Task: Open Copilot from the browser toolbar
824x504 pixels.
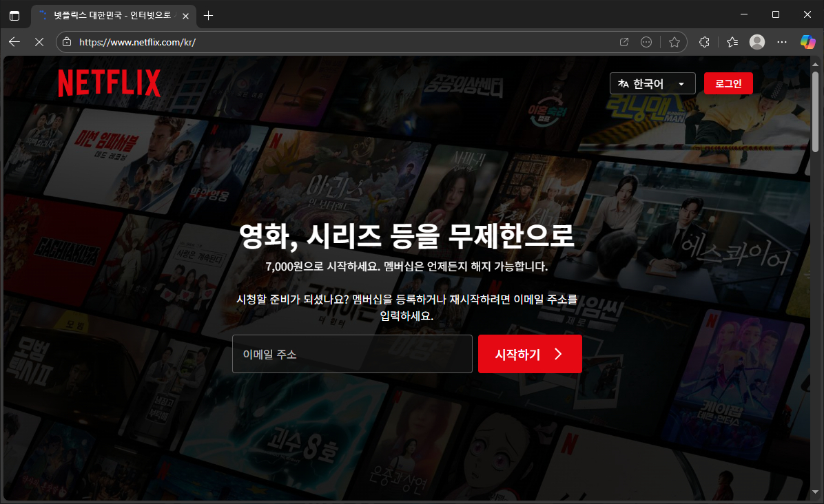Action: coord(807,41)
